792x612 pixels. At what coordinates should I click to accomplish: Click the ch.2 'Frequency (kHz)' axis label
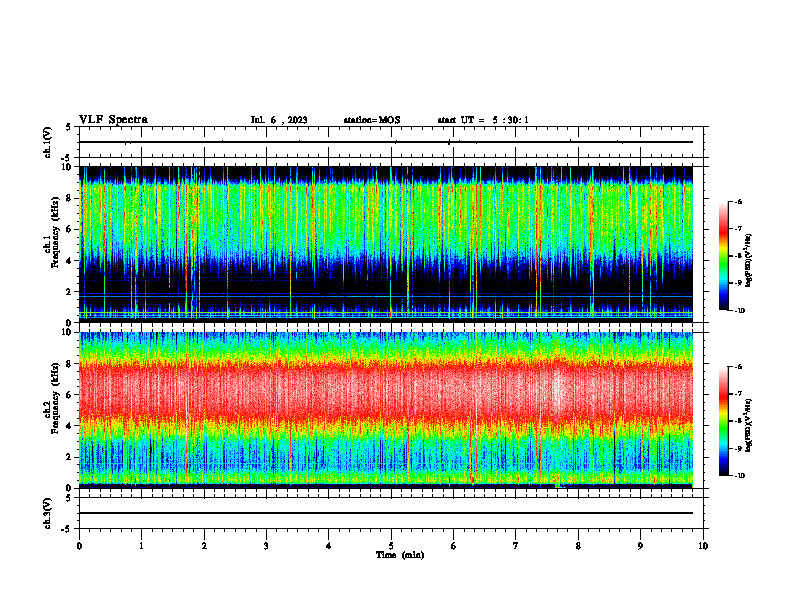[55, 398]
